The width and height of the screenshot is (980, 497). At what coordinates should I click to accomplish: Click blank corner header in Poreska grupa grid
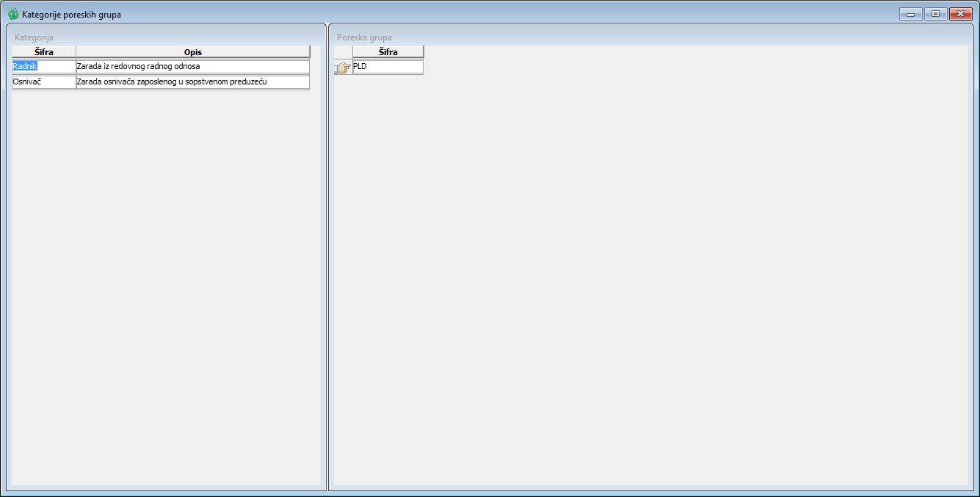click(343, 52)
